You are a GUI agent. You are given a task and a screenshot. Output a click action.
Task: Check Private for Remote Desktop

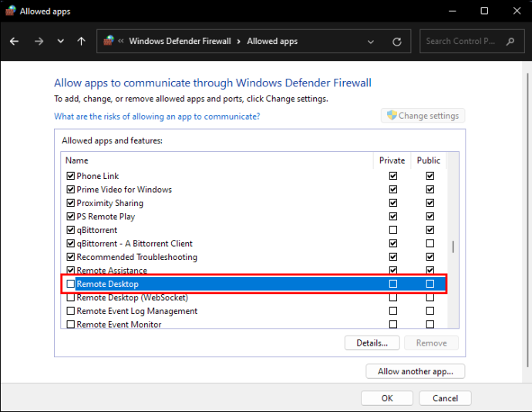[x=393, y=284]
